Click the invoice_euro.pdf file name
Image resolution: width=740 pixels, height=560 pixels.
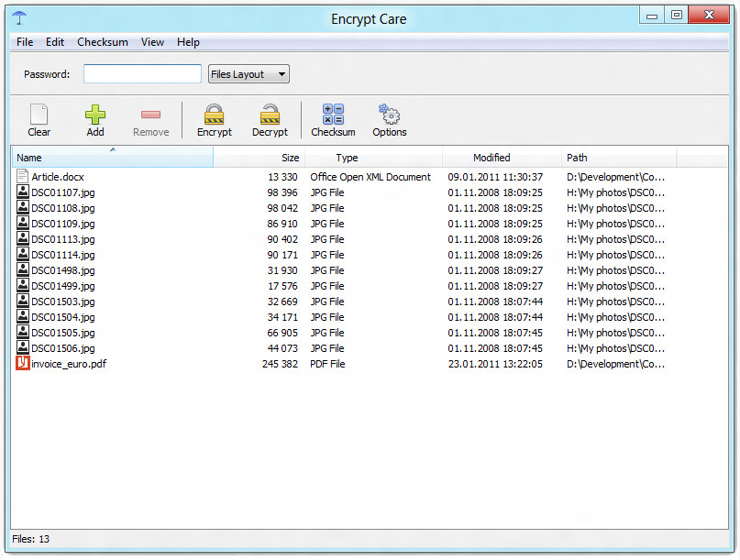pos(69,364)
